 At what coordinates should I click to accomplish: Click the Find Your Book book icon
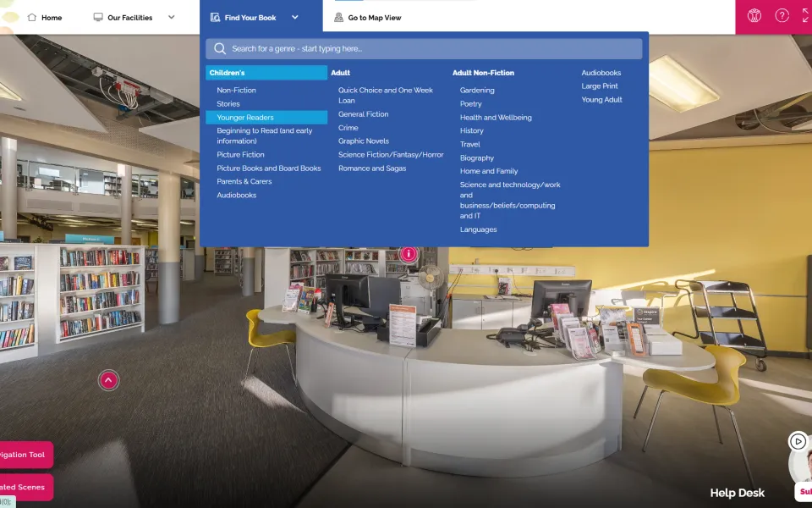coord(215,17)
